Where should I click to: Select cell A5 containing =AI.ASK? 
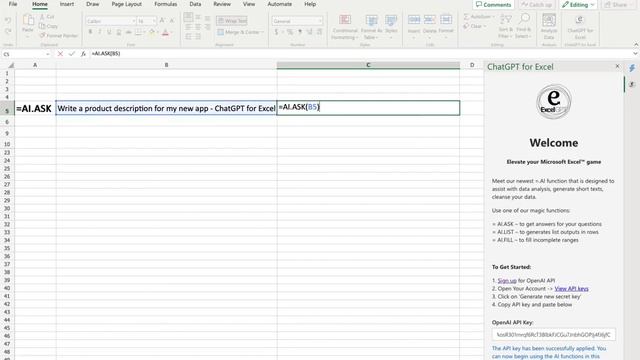click(35, 108)
